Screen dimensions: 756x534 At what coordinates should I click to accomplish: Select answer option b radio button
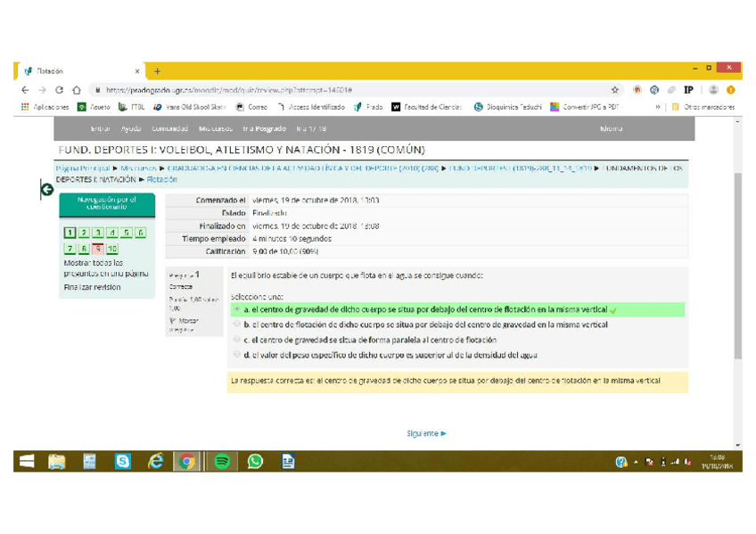[237, 325]
